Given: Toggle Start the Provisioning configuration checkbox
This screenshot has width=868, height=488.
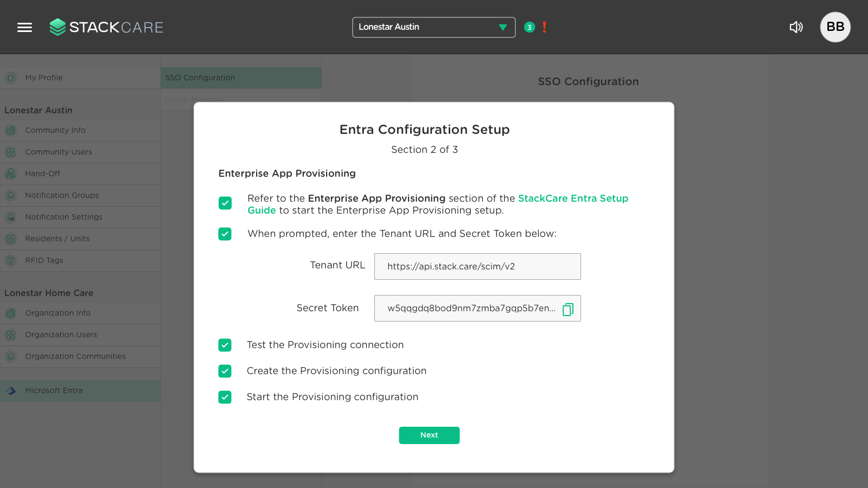Looking at the screenshot, I should click(x=225, y=397).
